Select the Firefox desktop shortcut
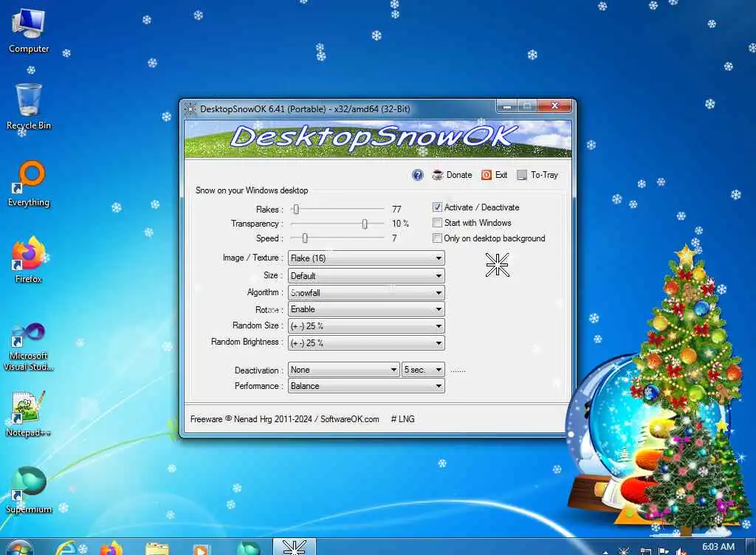Image resolution: width=756 pixels, height=555 pixels. click(29, 260)
